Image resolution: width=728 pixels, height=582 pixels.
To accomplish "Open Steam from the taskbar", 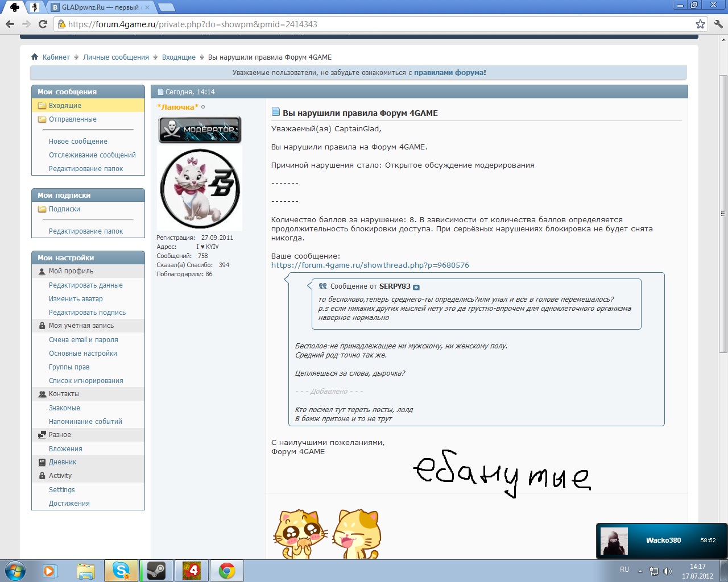I will point(156,570).
